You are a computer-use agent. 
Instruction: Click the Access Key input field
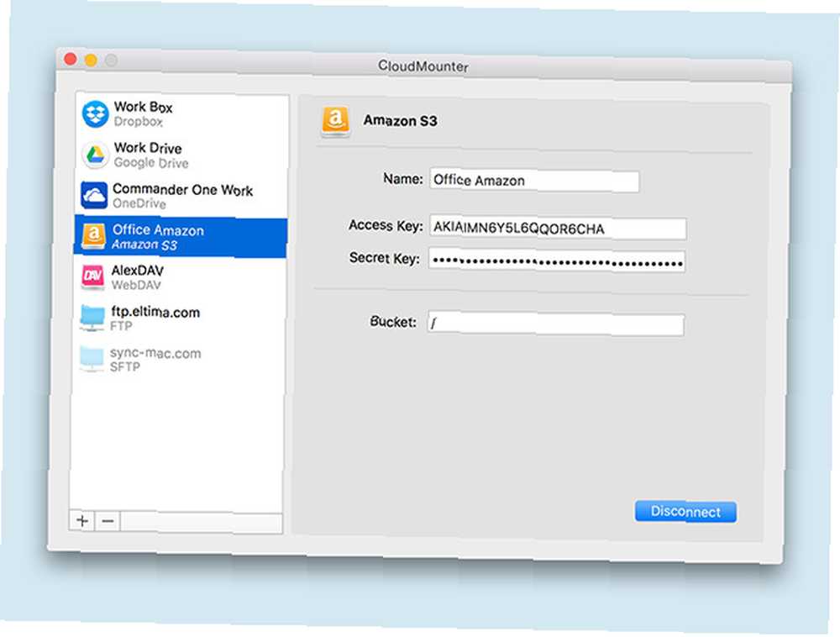(558, 229)
